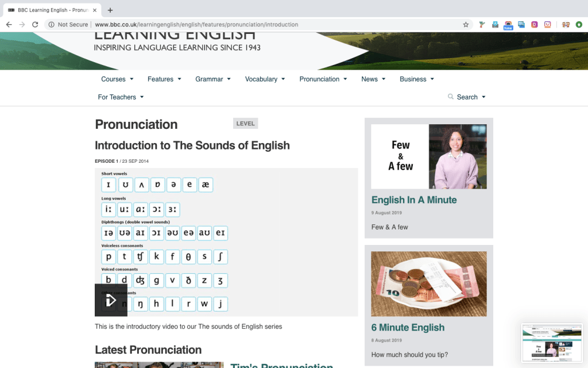Expand the For Teachers menu

click(x=121, y=97)
